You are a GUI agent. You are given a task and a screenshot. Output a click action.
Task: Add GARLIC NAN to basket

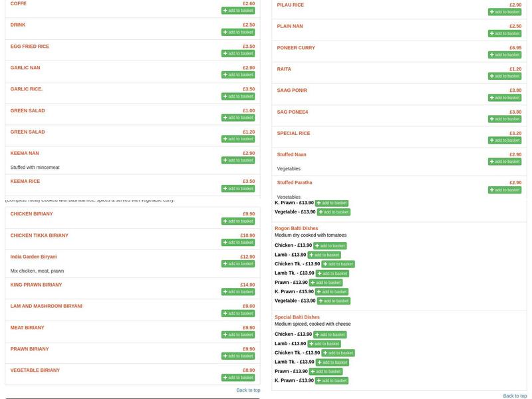pyautogui.click(x=238, y=75)
